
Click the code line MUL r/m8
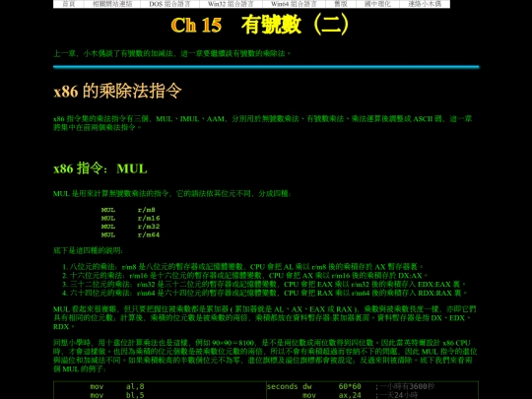click(128, 210)
